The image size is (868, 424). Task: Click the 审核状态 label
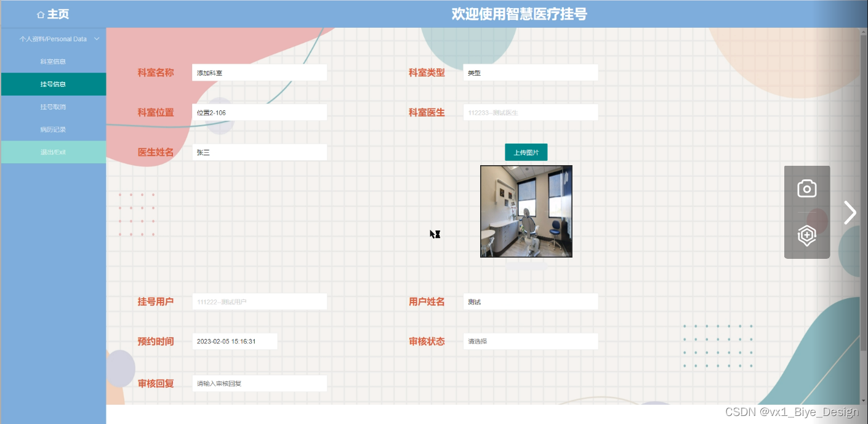427,341
